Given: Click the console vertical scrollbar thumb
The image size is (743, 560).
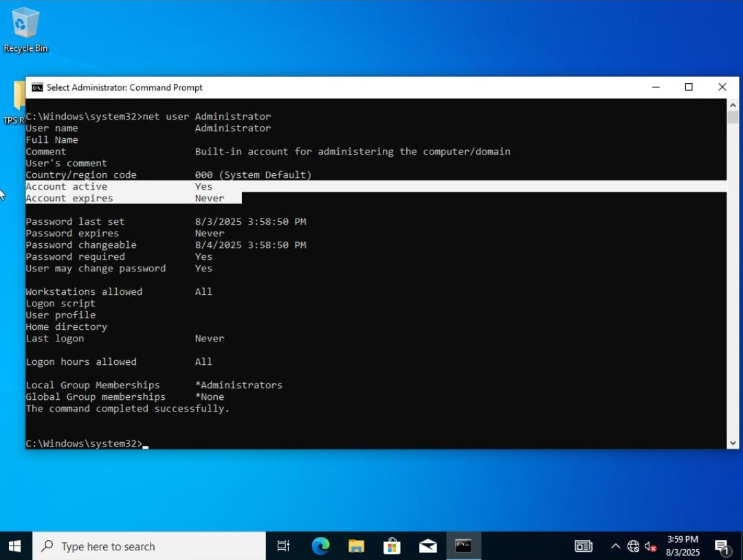Looking at the screenshot, I should point(733,117).
